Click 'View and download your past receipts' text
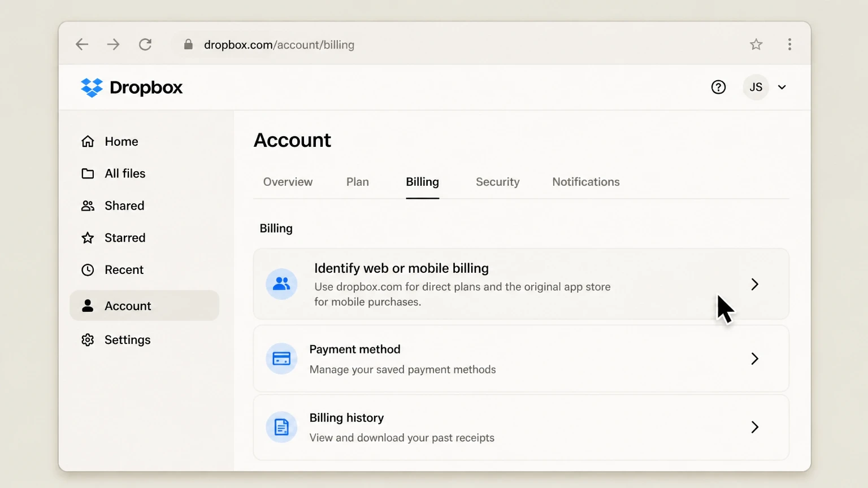The image size is (868, 488). [402, 438]
